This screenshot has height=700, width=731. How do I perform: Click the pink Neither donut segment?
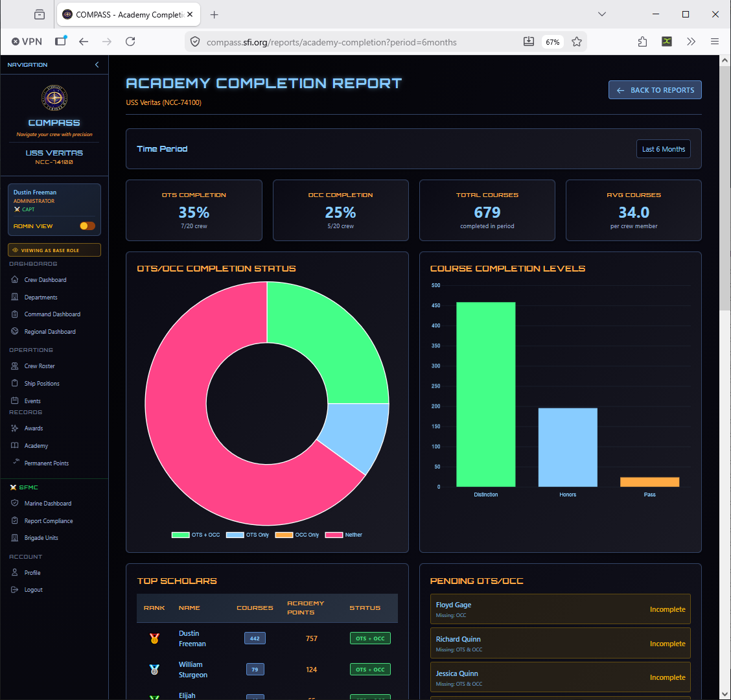187,420
